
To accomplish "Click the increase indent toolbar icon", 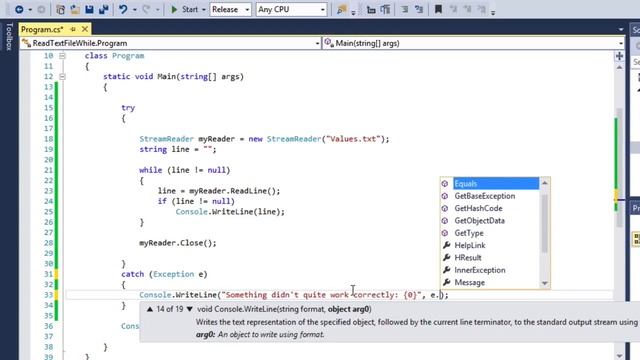I will tap(385, 9).
